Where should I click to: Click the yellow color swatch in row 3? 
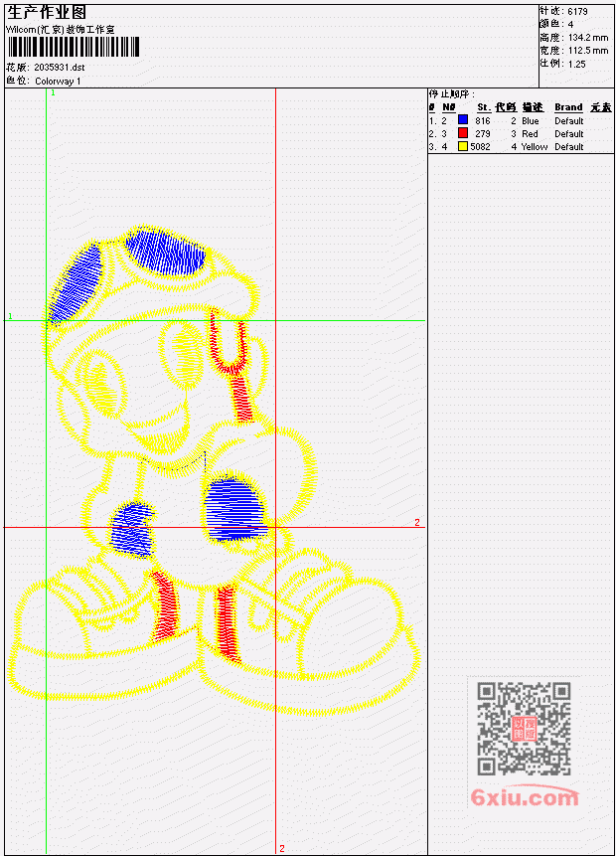coord(463,146)
